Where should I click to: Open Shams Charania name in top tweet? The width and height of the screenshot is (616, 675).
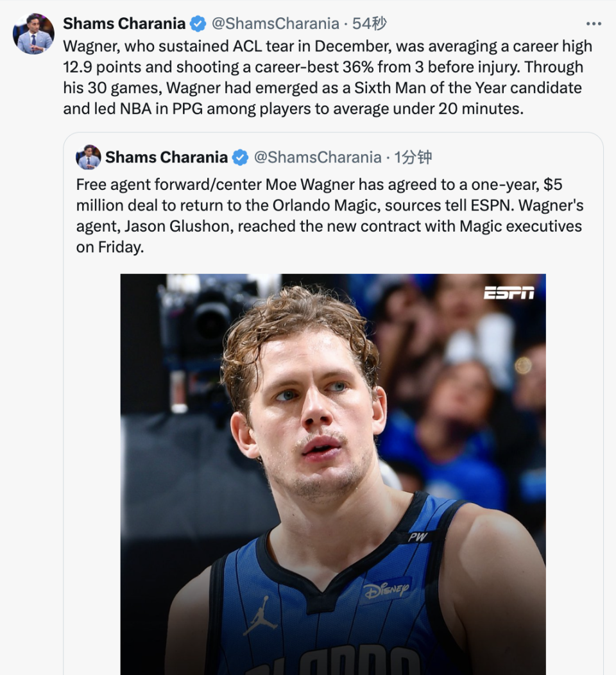(124, 24)
